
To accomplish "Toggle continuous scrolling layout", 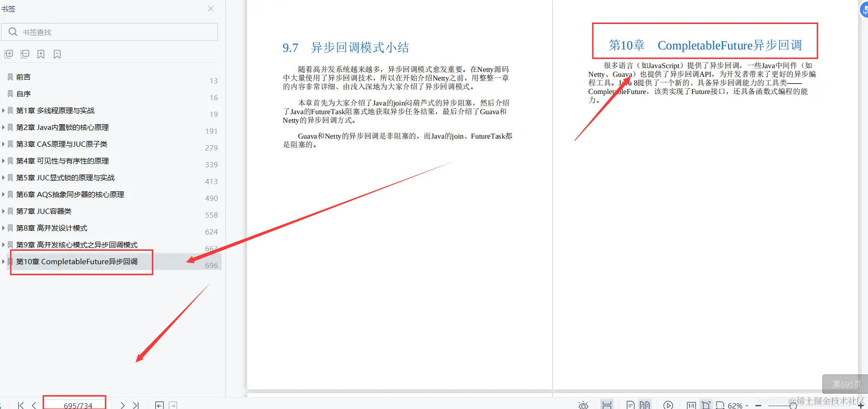I will click(607, 405).
